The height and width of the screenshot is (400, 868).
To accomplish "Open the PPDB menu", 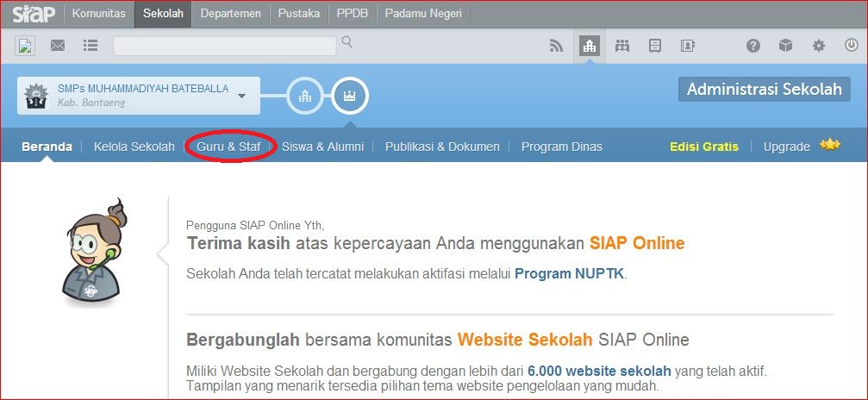I will click(x=353, y=14).
